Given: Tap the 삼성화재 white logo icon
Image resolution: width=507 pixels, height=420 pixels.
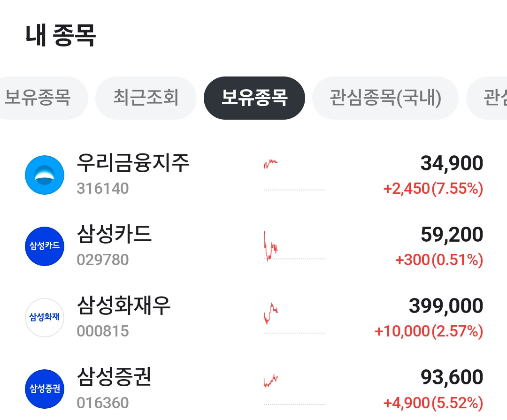Looking at the screenshot, I should click(45, 318).
